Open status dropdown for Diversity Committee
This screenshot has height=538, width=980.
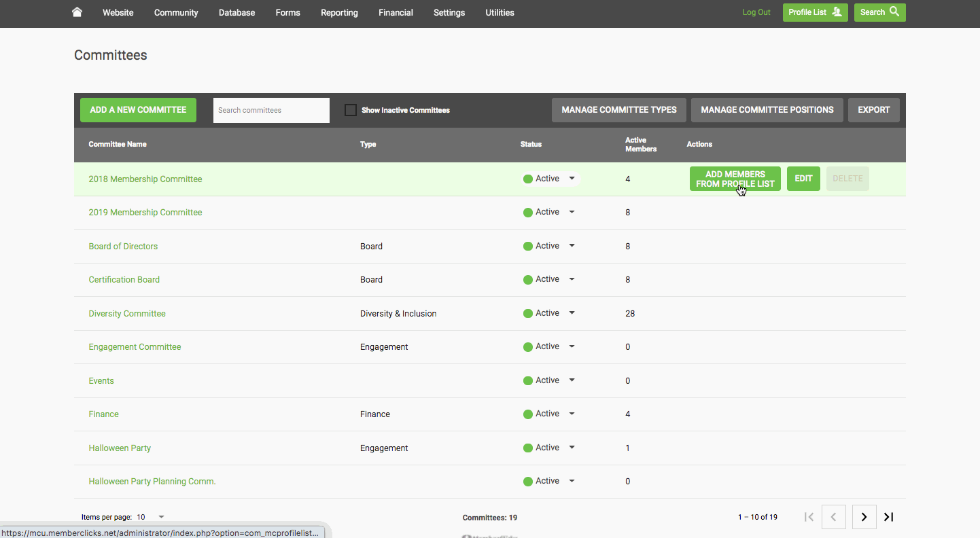(x=572, y=313)
